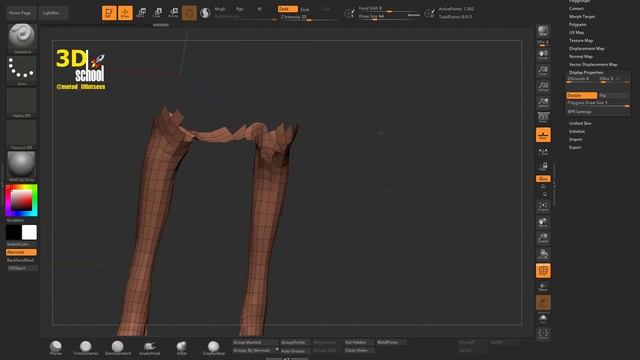Click the AAHalf icon
640x360 pixels.
pos(543,102)
